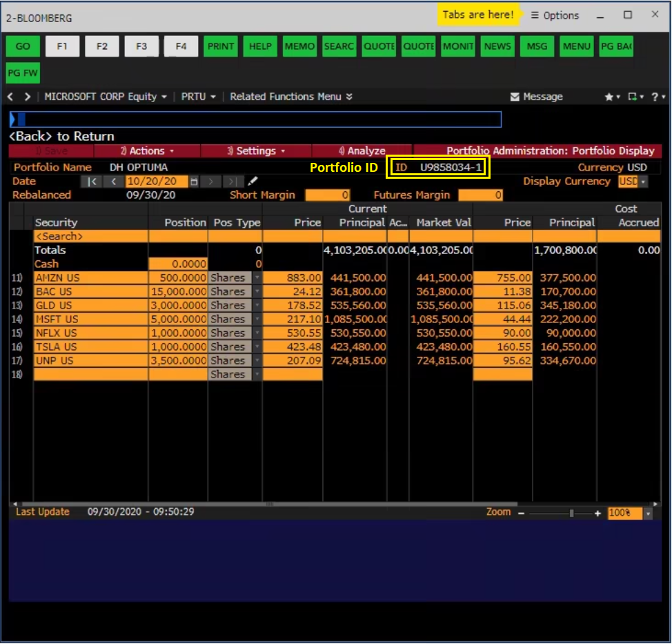This screenshot has height=644, width=672.
Task: Click the NEWS key
Action: point(497,46)
